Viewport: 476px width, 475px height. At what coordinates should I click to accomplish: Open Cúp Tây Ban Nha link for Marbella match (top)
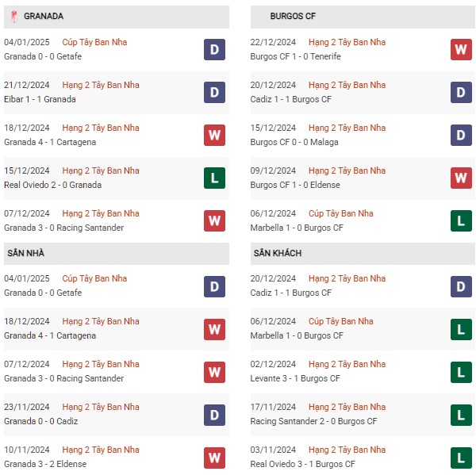click(341, 213)
